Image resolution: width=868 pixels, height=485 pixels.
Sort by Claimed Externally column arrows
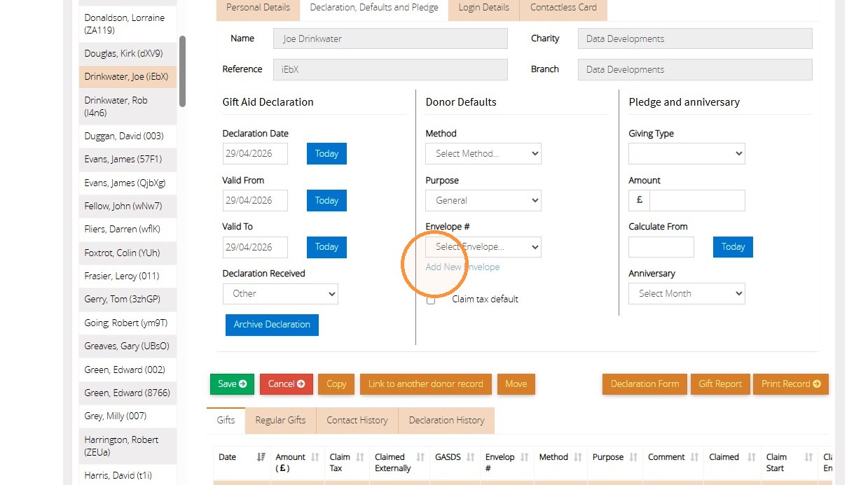[x=420, y=457]
